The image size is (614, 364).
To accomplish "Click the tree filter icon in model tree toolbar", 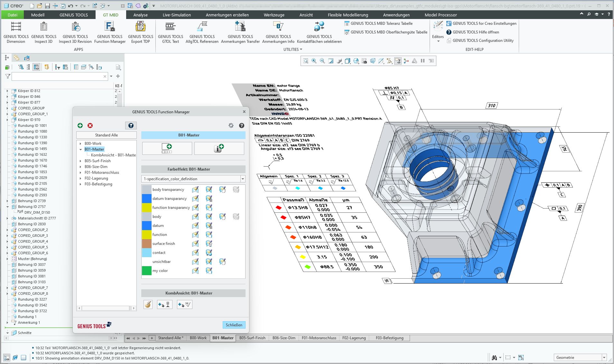I will 58,67.
